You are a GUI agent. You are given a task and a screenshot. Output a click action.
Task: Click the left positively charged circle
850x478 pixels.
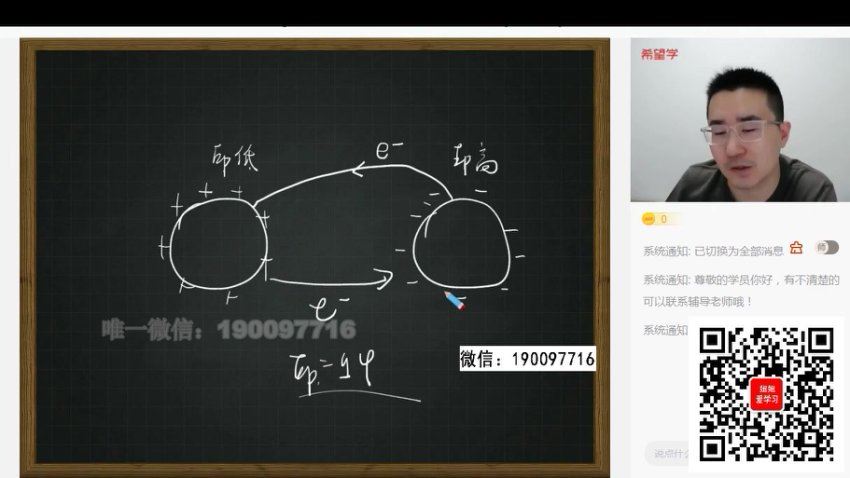pyautogui.click(x=219, y=245)
